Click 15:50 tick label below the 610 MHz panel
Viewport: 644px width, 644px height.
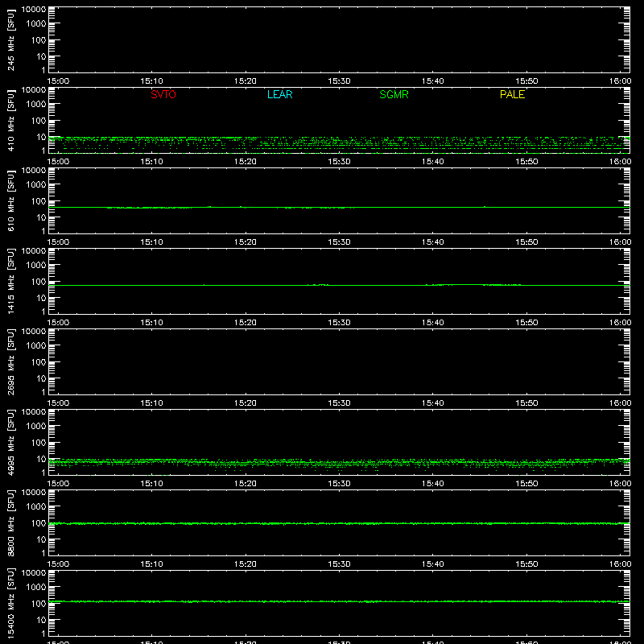[x=526, y=242]
